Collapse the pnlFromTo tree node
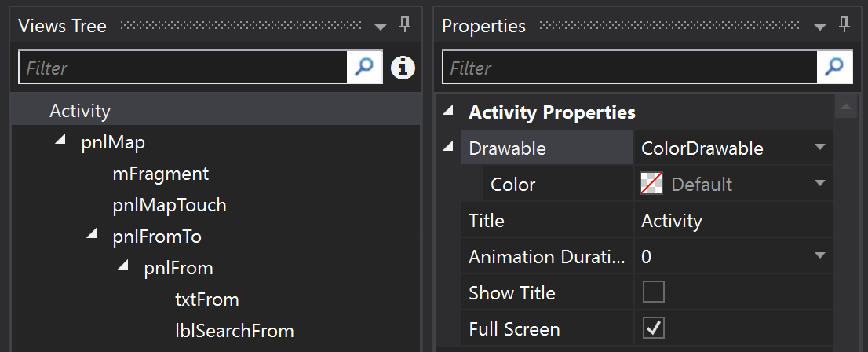The width and height of the screenshot is (868, 352). pyautogui.click(x=92, y=234)
